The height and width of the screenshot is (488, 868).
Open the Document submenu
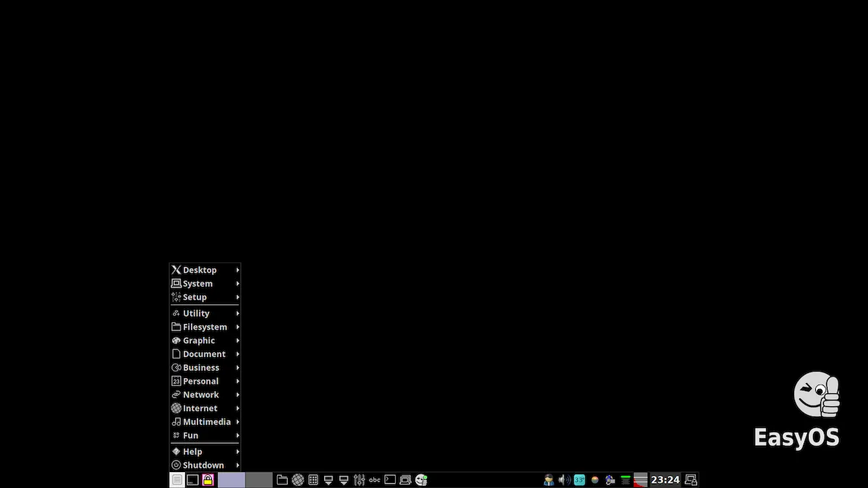pos(205,354)
